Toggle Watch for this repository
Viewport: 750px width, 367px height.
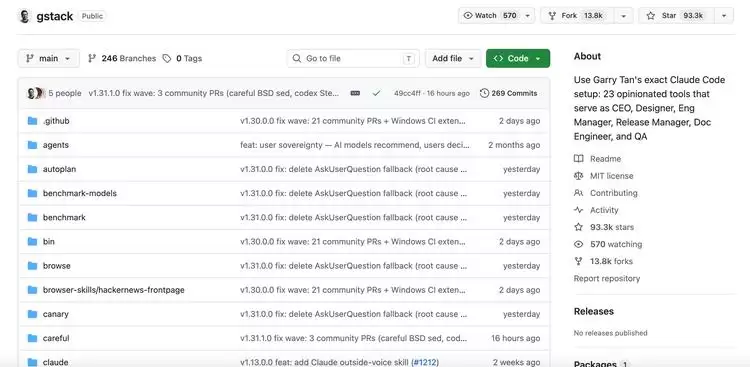497,16
